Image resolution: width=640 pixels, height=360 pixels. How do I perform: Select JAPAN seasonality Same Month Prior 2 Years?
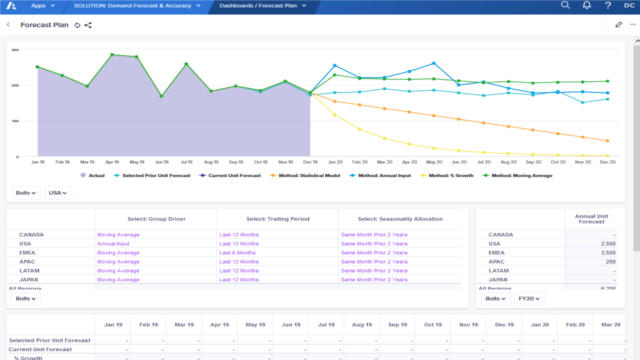click(x=374, y=280)
